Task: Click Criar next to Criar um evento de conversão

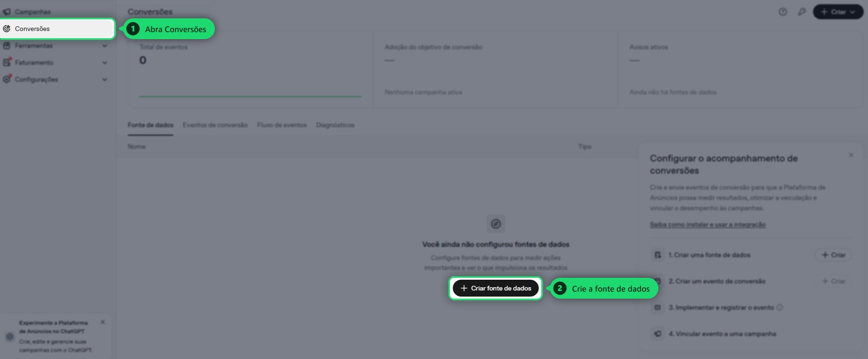Action: [833, 281]
